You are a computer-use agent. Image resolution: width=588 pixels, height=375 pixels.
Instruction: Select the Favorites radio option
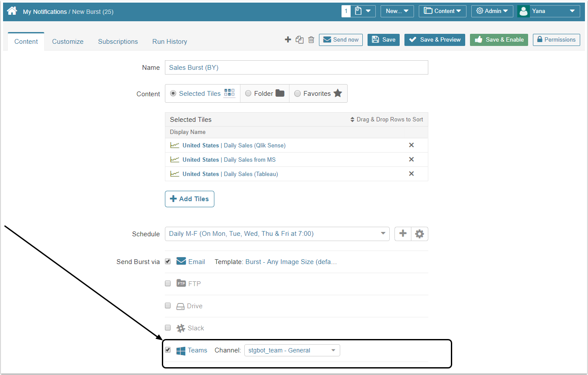(x=297, y=93)
